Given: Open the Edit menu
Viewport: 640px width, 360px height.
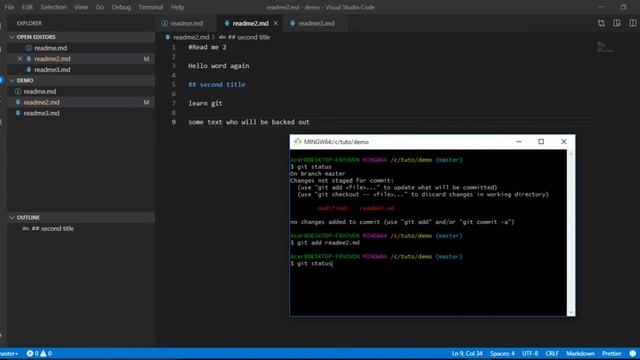Looking at the screenshot, I should 27,7.
